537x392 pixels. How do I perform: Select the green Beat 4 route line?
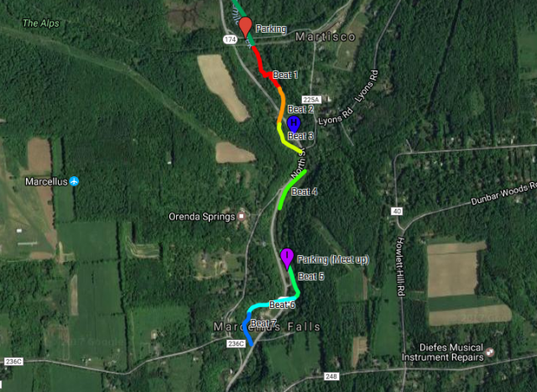coord(290,190)
